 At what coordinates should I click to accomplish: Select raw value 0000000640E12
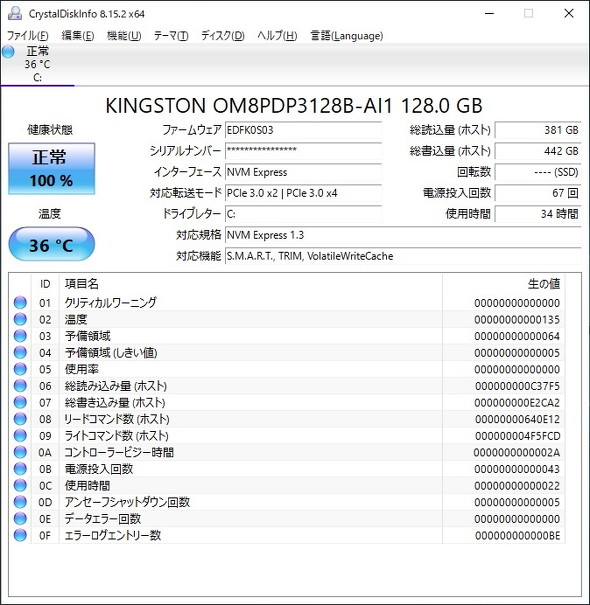[517, 419]
